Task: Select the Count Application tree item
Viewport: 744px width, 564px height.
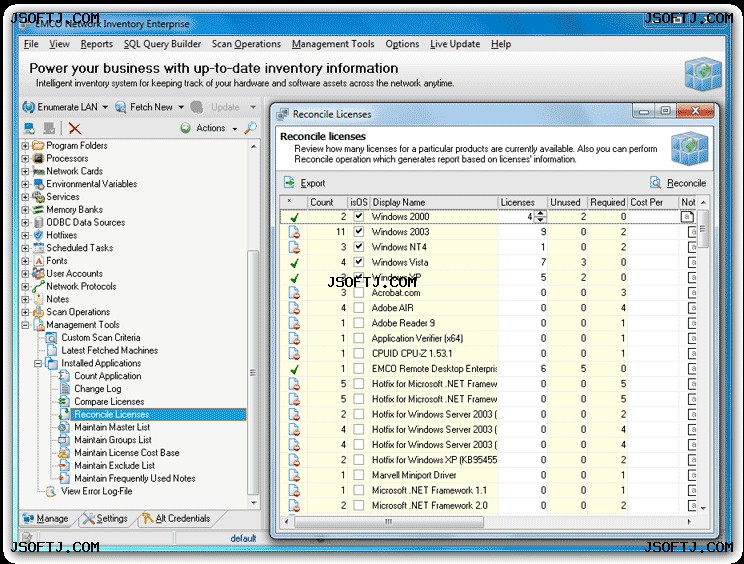Action: click(108, 376)
